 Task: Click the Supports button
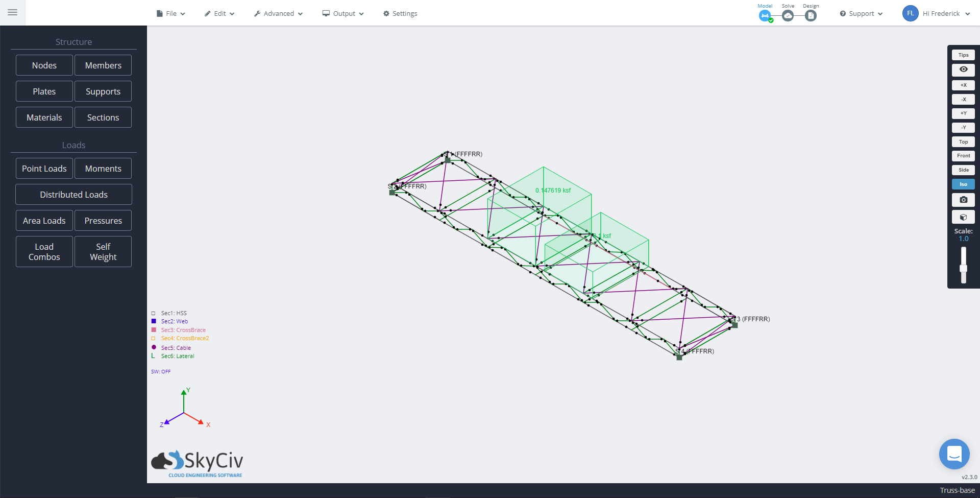tap(103, 91)
